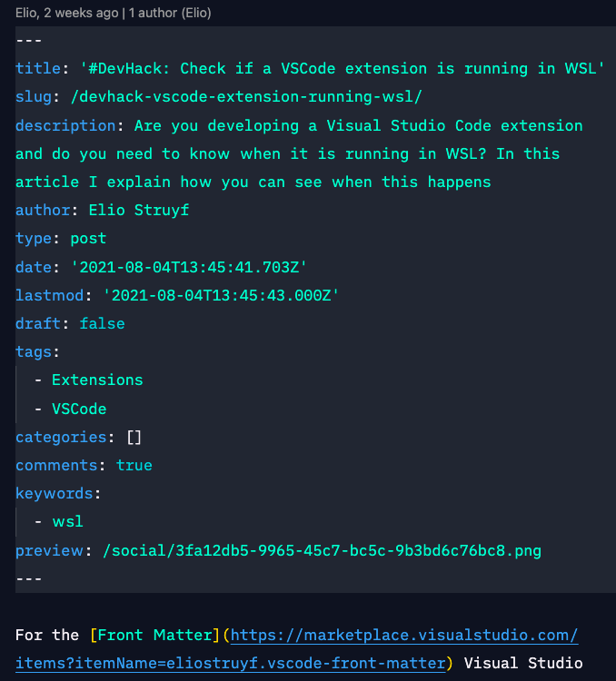
Task: Click the "Elio, 2 weeks ago" blame annotation
Action: tap(67, 14)
